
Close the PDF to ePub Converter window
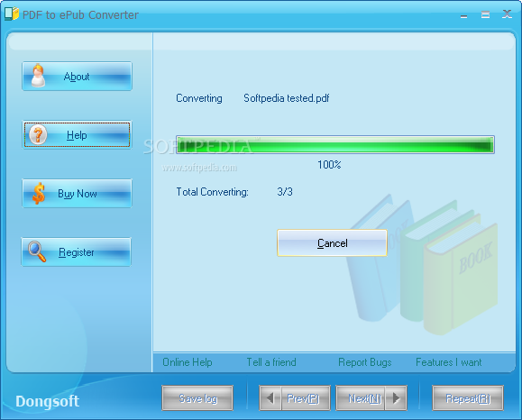(x=507, y=14)
